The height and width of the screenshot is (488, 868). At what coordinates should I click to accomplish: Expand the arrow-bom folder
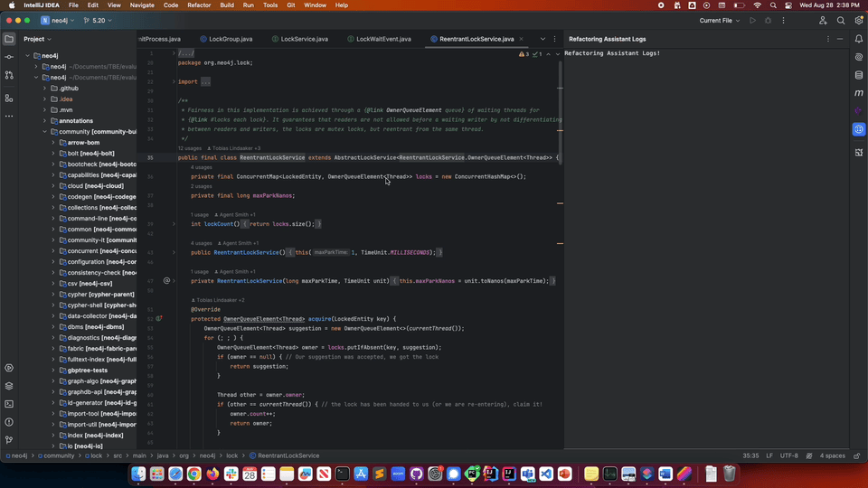pyautogui.click(x=53, y=142)
